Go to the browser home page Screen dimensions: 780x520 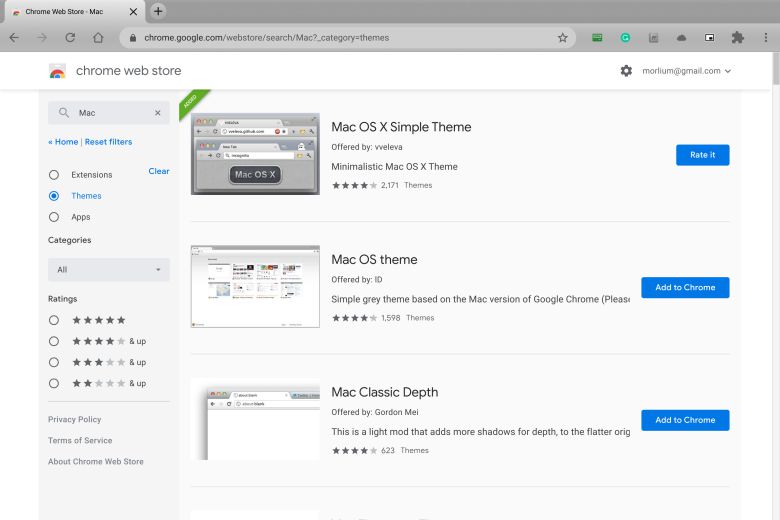pyautogui.click(x=98, y=38)
